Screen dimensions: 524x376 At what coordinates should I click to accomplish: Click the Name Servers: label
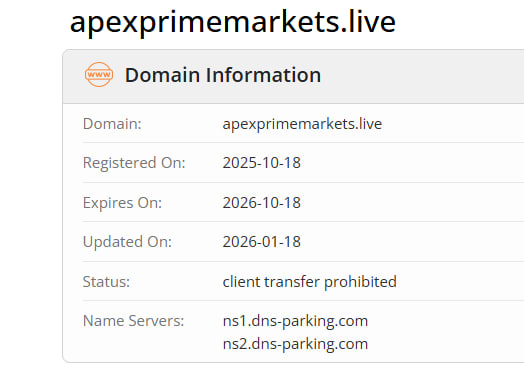[x=134, y=321]
